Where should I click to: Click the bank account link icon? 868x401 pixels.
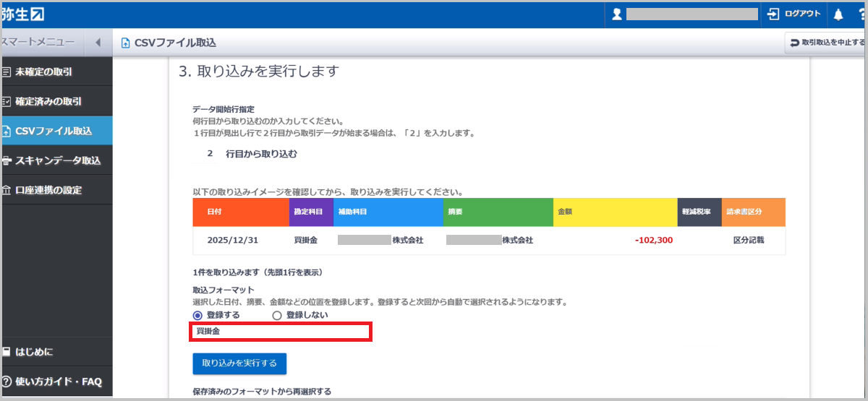pos(7,190)
